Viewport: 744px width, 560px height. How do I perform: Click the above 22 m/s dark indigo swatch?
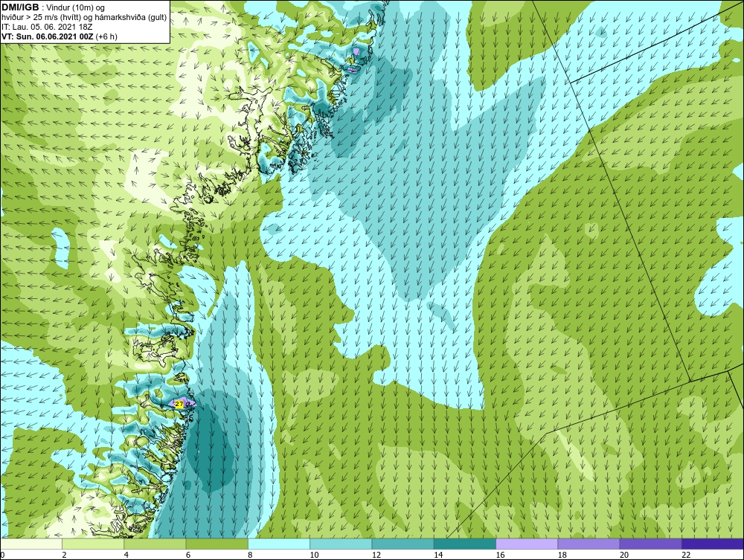tap(713, 544)
